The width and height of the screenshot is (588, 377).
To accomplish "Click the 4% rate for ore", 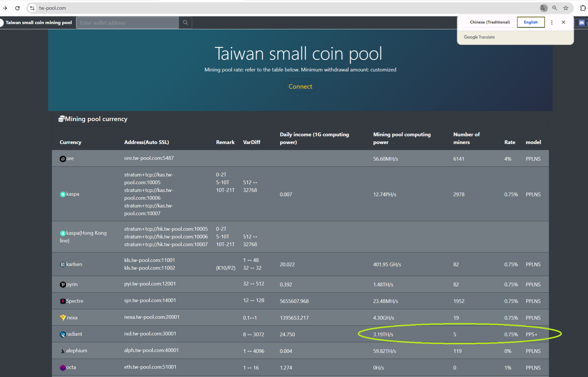I will point(508,159).
